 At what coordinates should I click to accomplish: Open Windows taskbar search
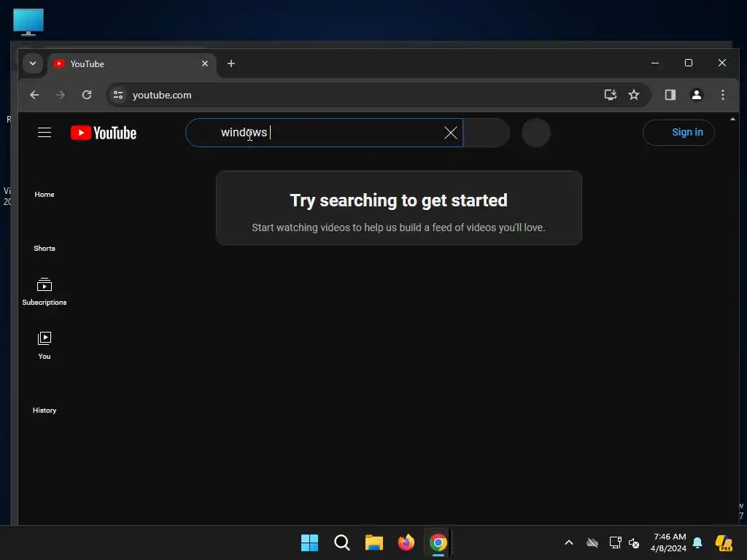tap(342, 542)
